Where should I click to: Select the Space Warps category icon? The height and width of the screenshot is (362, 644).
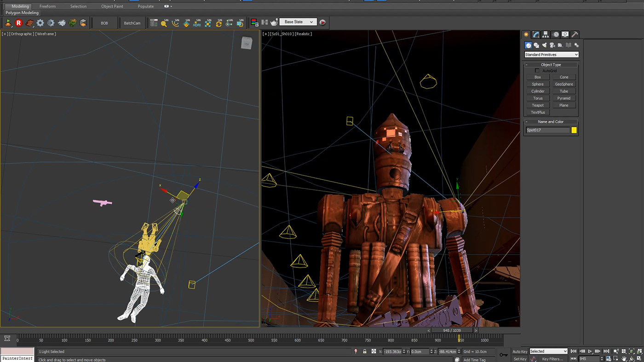568,45
